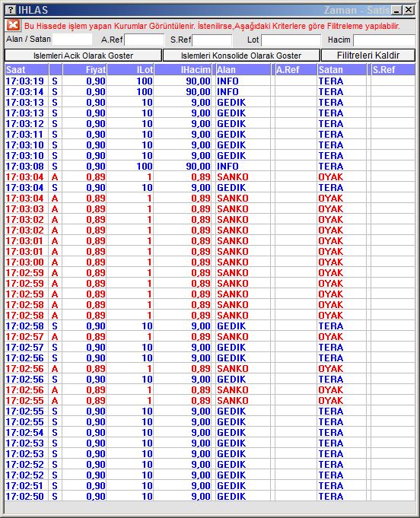The width and height of the screenshot is (420, 518).
Task: Minimize the IHLAS window
Action: coord(396,10)
